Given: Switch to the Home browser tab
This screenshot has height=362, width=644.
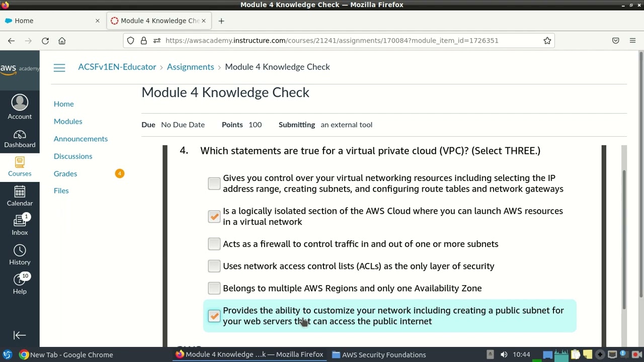Looking at the screenshot, I should [x=52, y=21].
